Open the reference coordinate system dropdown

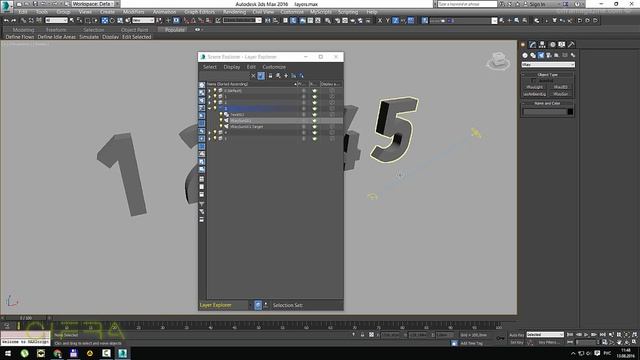coord(143,20)
